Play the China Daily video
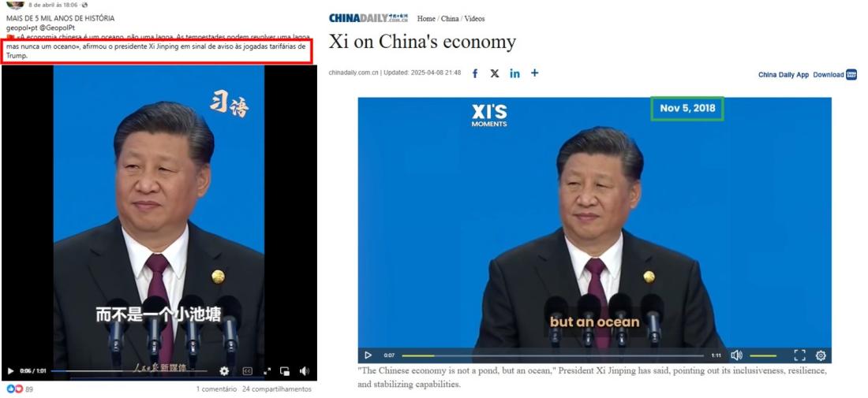Viewport: 868px width, 398px height. pyautogui.click(x=369, y=355)
